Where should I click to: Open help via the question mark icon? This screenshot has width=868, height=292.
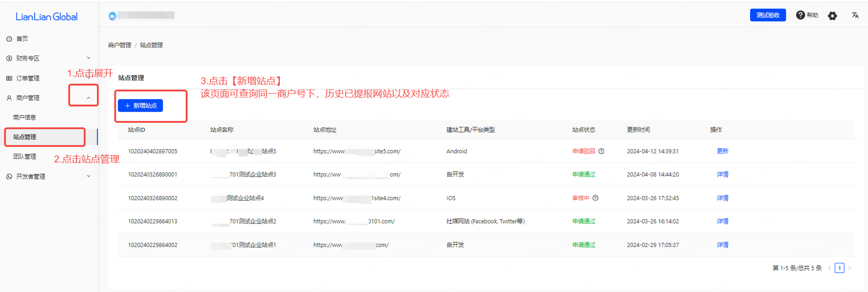click(x=800, y=15)
